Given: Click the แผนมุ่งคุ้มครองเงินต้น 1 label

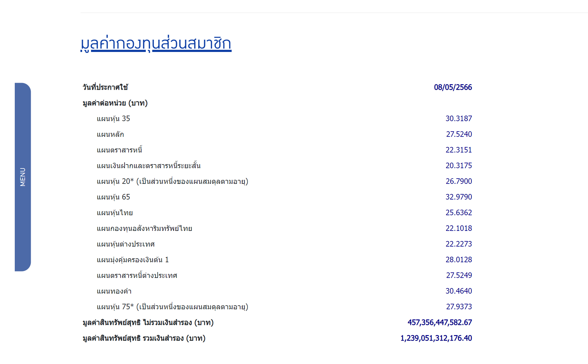Looking at the screenshot, I should [x=133, y=260].
